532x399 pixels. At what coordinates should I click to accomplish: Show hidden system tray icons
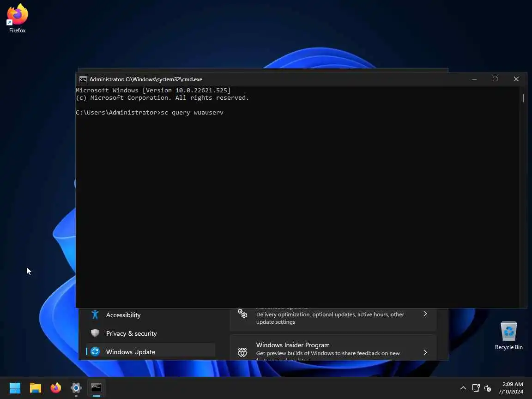[x=463, y=388]
